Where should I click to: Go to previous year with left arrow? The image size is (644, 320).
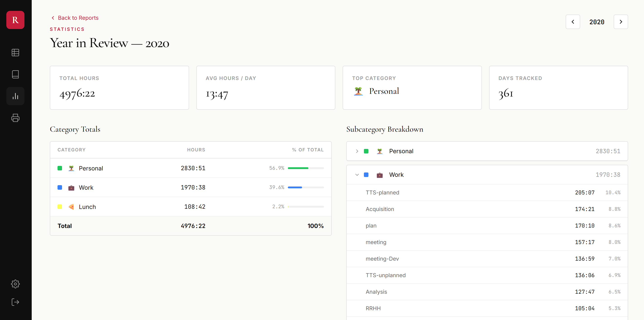coord(572,22)
